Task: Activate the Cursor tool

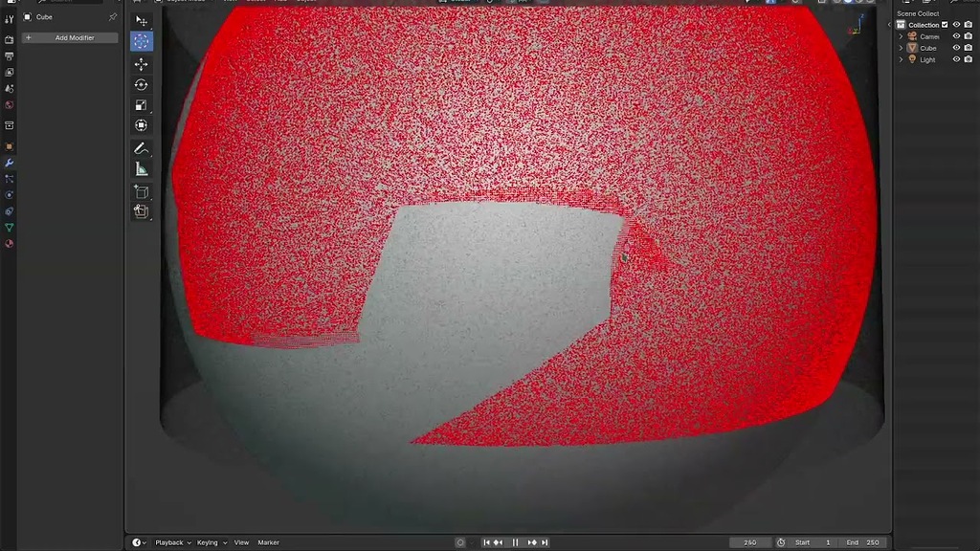Action: point(142,42)
